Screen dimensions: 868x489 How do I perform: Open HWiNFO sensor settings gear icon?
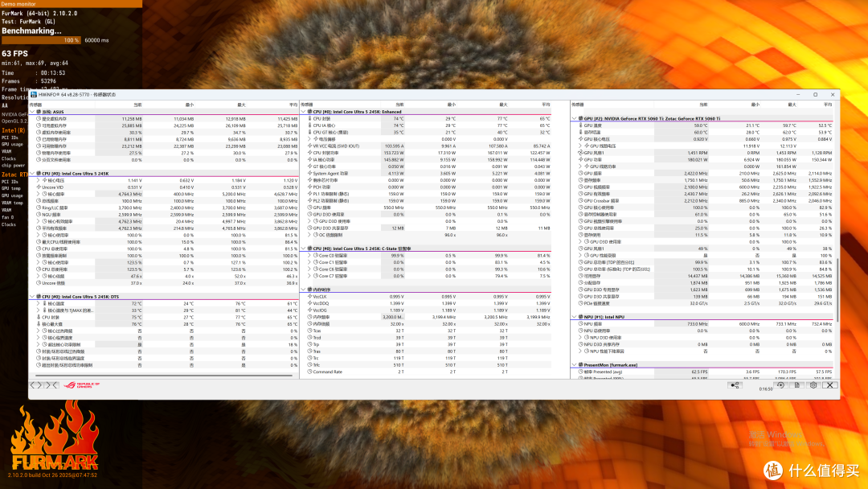(x=813, y=385)
